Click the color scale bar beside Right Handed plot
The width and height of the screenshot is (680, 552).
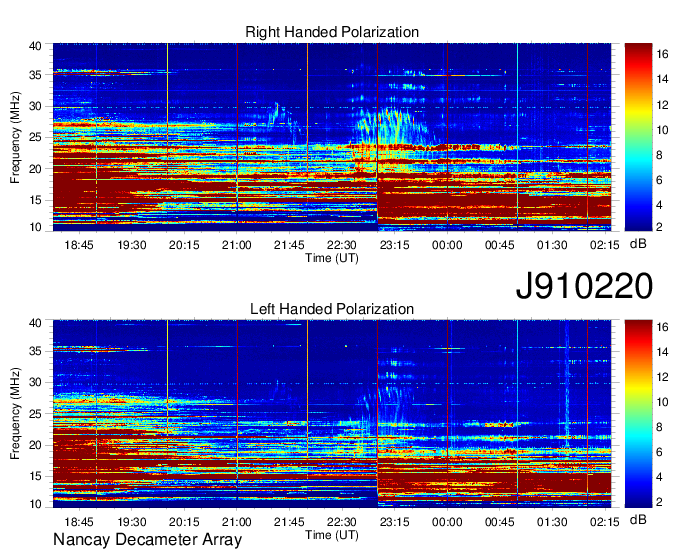(638, 137)
